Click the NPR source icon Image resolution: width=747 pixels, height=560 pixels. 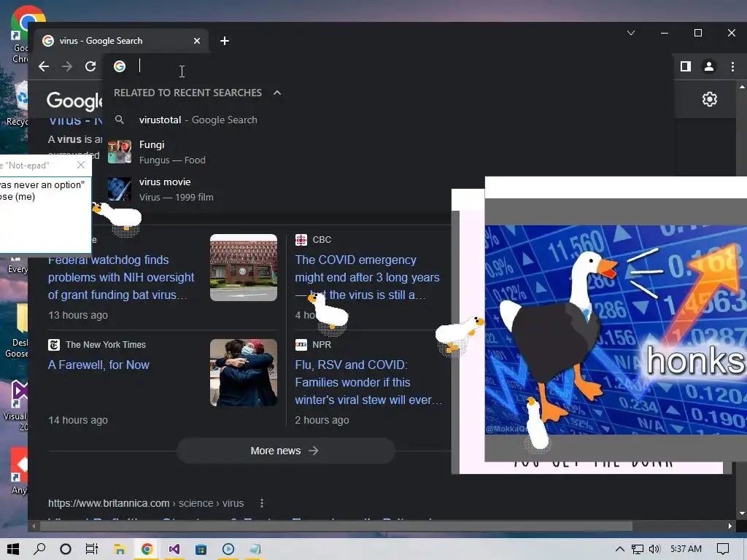click(301, 345)
